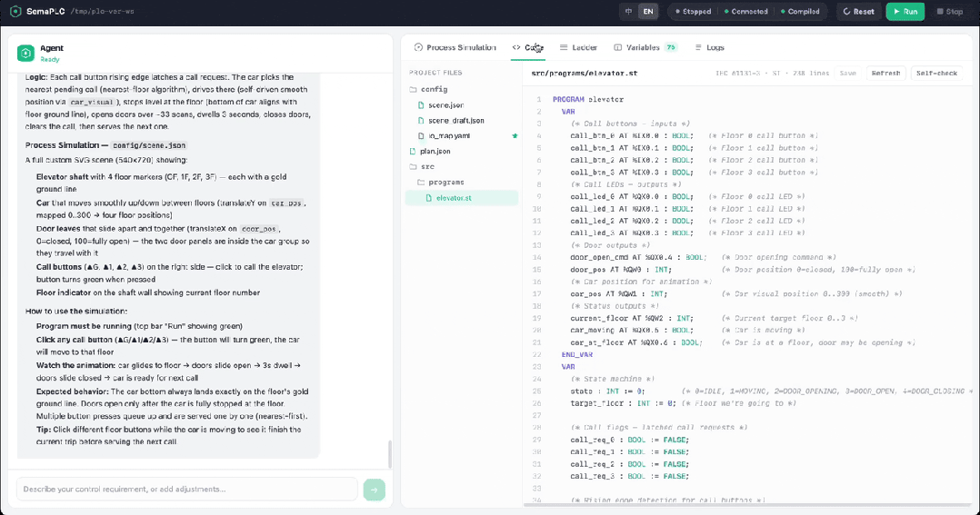Image resolution: width=980 pixels, height=515 pixels.
Task: Select the EN language toggle
Action: coord(648,11)
